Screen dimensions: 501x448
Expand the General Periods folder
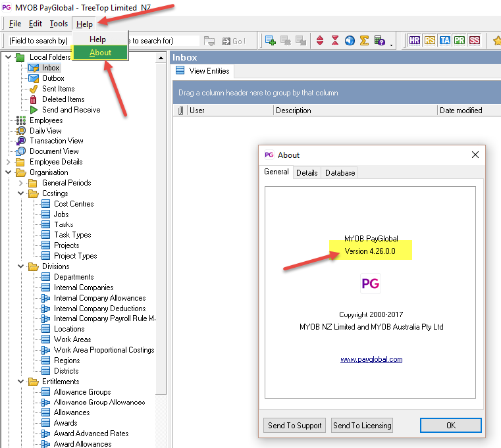(20, 183)
